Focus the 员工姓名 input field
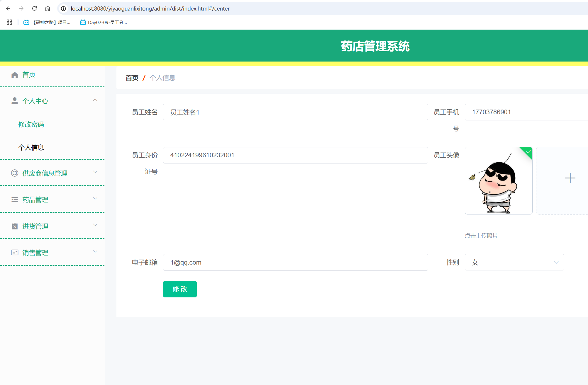This screenshot has width=588, height=385. point(295,112)
